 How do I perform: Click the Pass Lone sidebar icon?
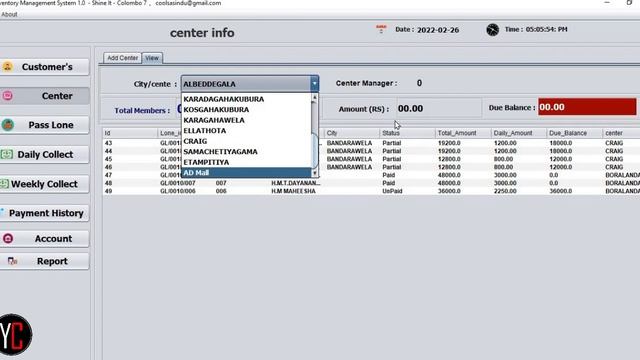(x=7, y=125)
